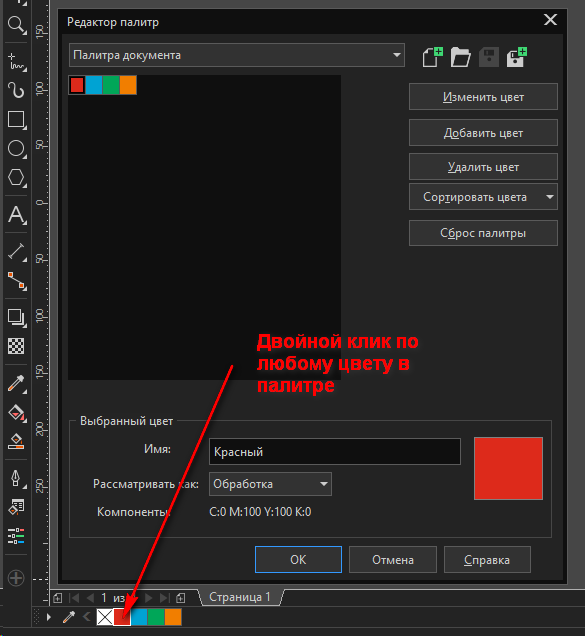585x636 pixels.
Task: Click the Отмена button
Action: (393, 560)
